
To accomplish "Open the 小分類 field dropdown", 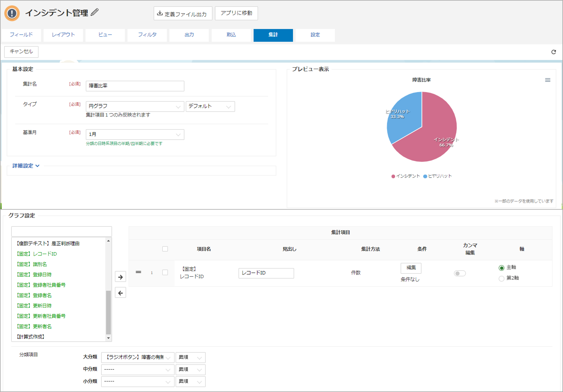I will (x=138, y=382).
